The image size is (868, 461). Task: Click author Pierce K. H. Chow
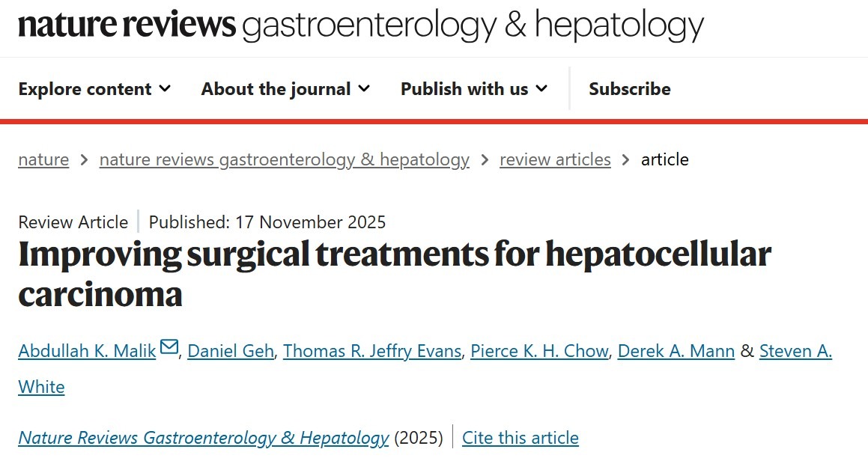(x=538, y=350)
